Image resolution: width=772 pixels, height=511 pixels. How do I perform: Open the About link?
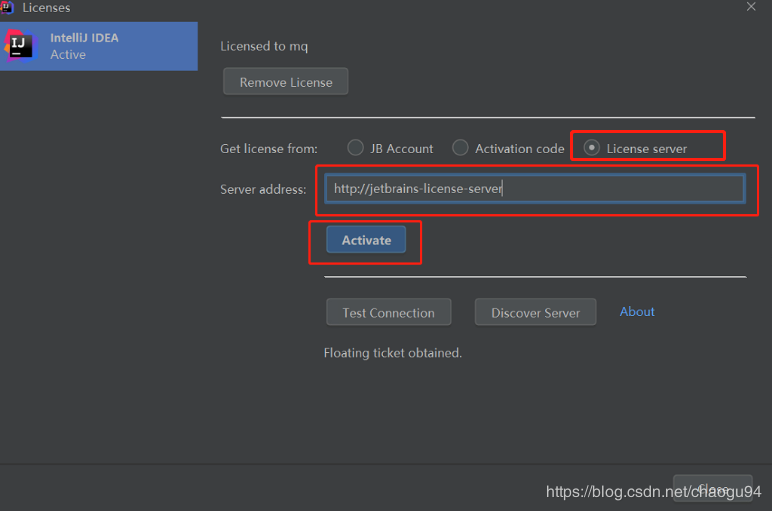pyautogui.click(x=637, y=312)
